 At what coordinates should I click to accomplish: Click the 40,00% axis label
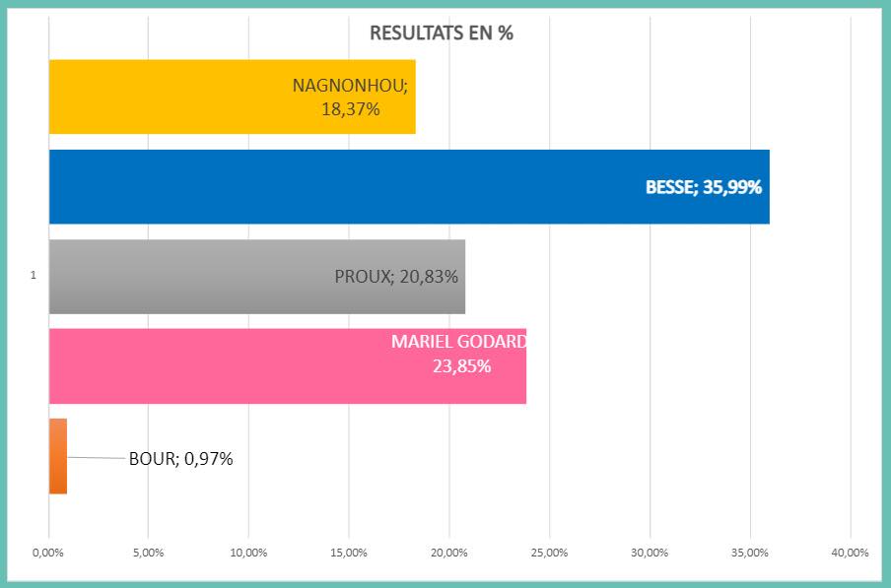[850, 553]
